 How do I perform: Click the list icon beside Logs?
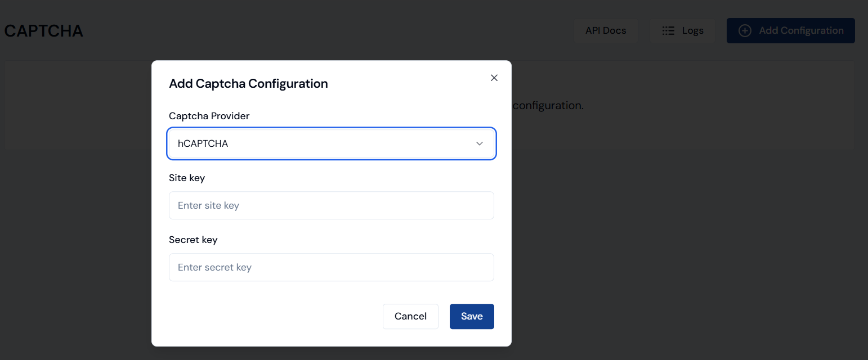[668, 31]
